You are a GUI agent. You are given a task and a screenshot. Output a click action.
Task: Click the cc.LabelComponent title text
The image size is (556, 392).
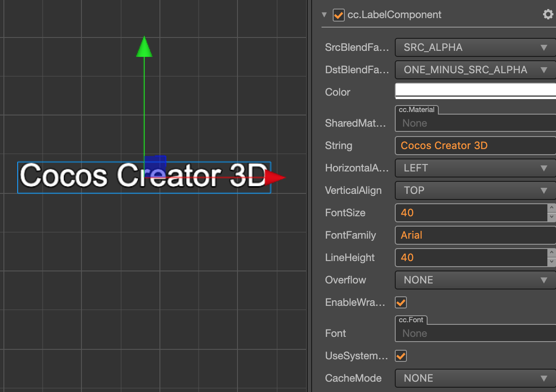(394, 15)
